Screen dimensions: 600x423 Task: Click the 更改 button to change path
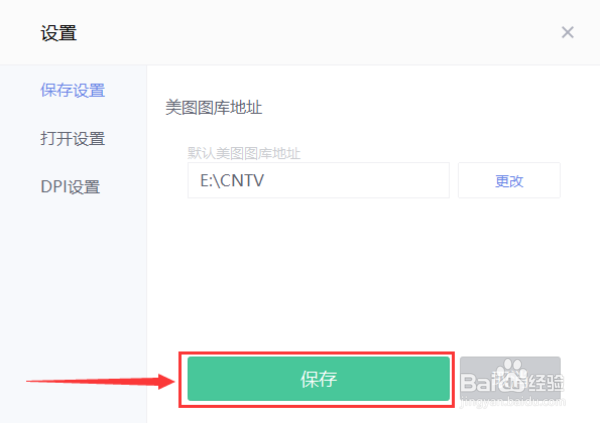pyautogui.click(x=509, y=180)
